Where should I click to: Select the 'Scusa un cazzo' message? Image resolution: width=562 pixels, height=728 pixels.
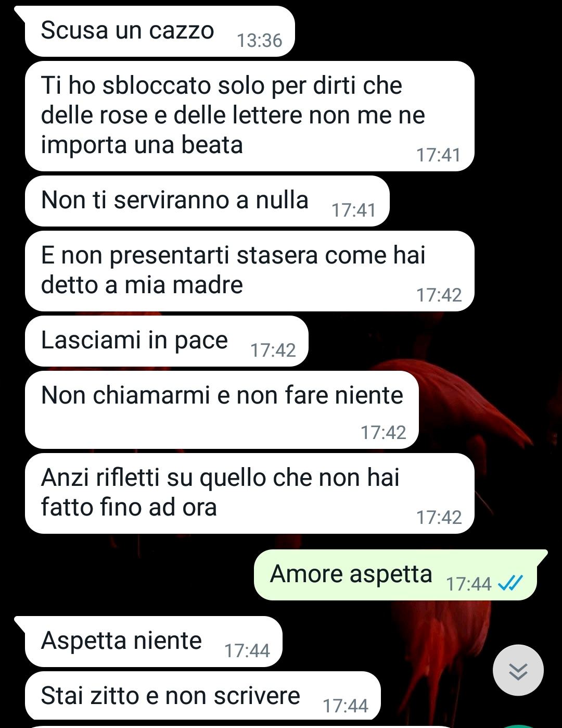coord(160,31)
